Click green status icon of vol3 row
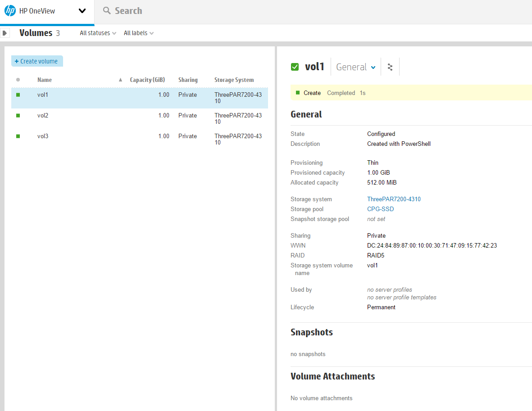This screenshot has height=411, width=532. pos(18,136)
